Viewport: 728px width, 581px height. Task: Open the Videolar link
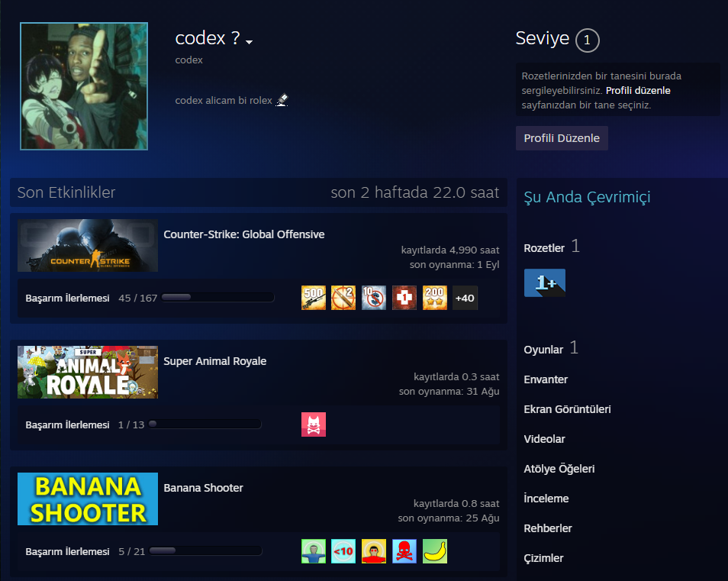pos(545,439)
